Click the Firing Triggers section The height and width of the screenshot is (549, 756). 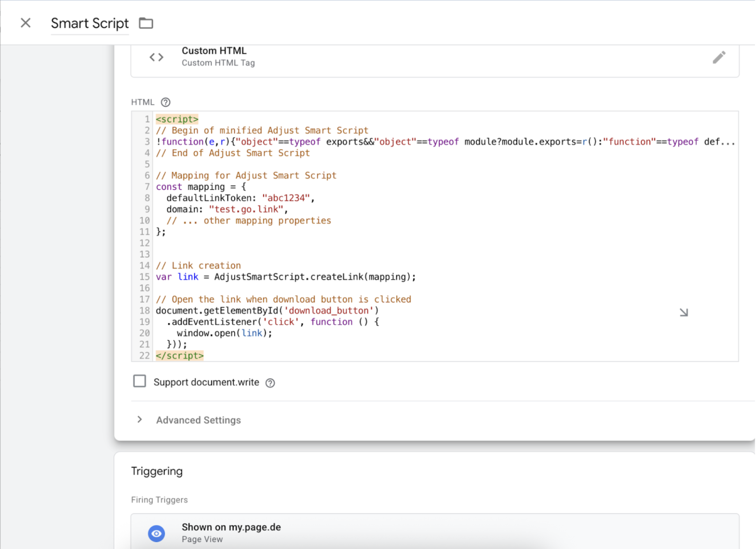(159, 500)
